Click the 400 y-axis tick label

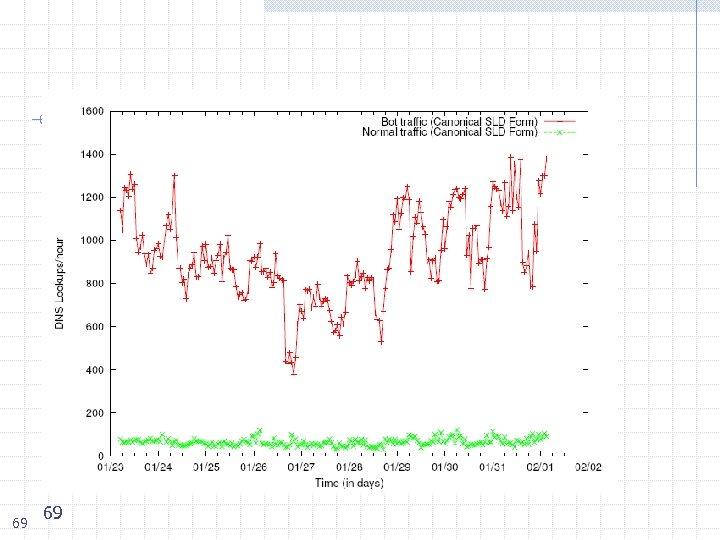pos(95,370)
